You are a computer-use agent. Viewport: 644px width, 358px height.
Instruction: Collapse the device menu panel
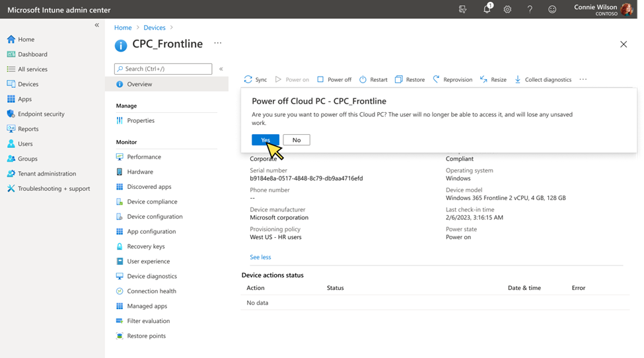pyautogui.click(x=221, y=69)
